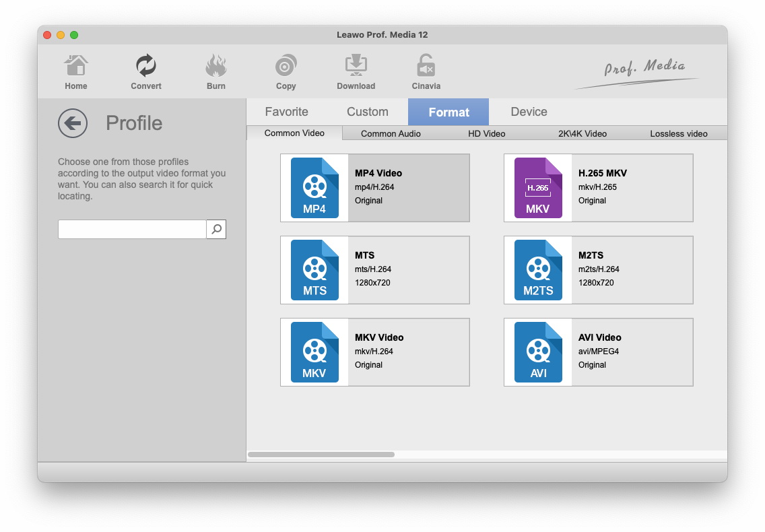The image size is (765, 532).
Task: Select the Common Audio subtab
Action: tap(391, 133)
